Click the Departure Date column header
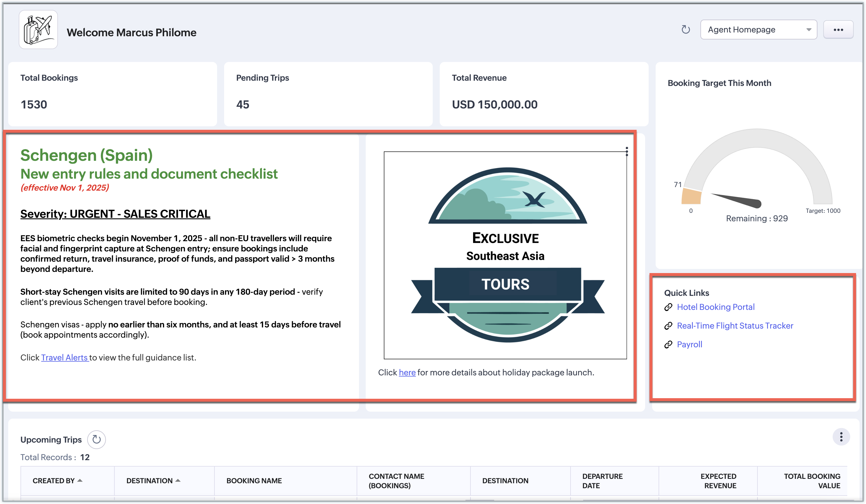This screenshot has width=866, height=504. pos(602,481)
